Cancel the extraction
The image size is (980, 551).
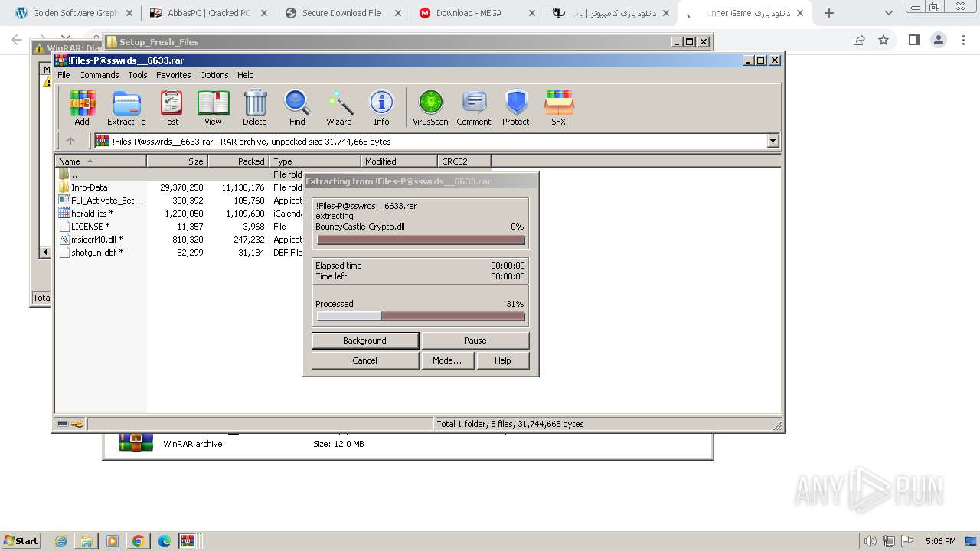pyautogui.click(x=365, y=360)
